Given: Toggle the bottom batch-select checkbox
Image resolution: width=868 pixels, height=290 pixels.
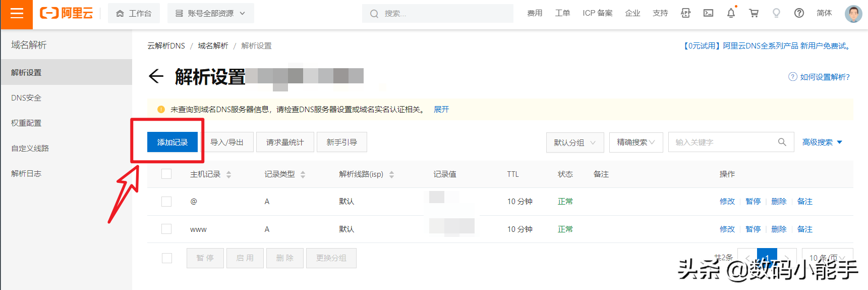Looking at the screenshot, I should coord(167,258).
